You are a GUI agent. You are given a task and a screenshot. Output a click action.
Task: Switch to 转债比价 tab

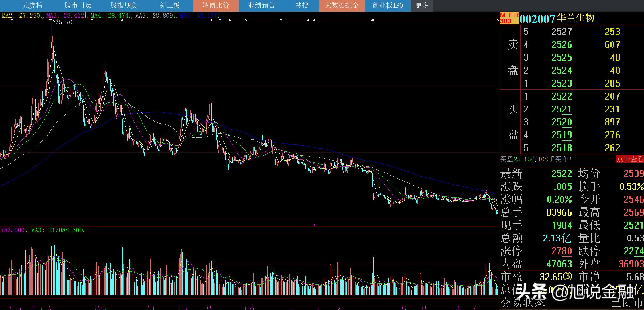[x=215, y=5]
